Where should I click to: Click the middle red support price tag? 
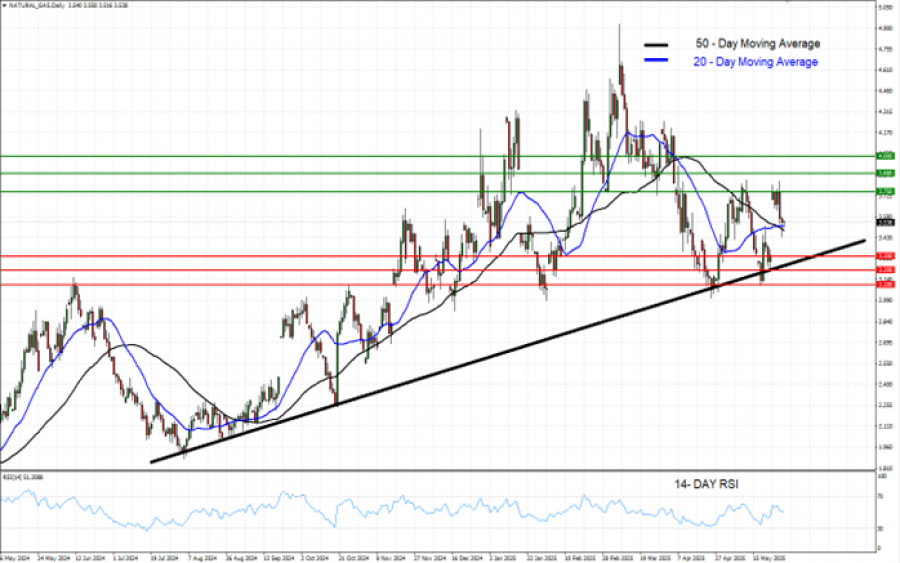885,270
